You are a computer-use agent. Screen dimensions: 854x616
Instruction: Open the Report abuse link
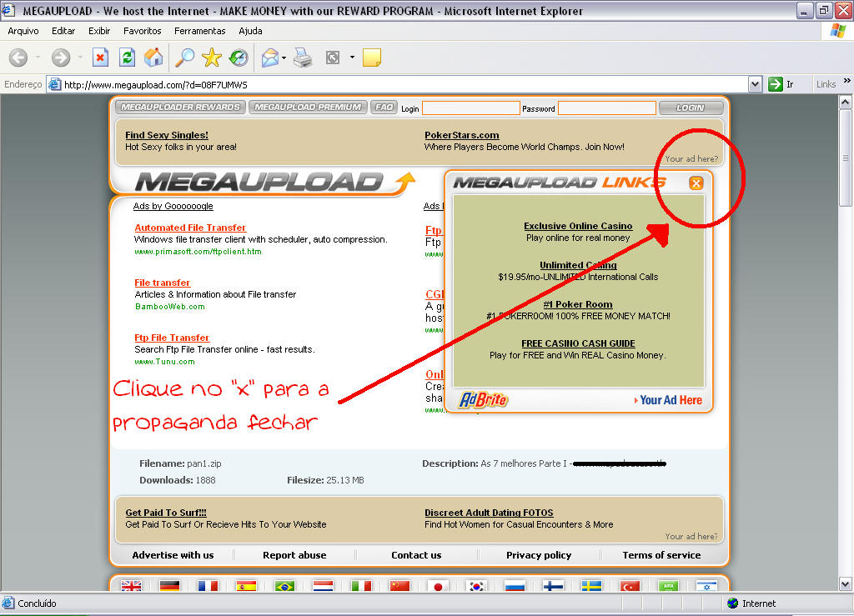tap(294, 555)
